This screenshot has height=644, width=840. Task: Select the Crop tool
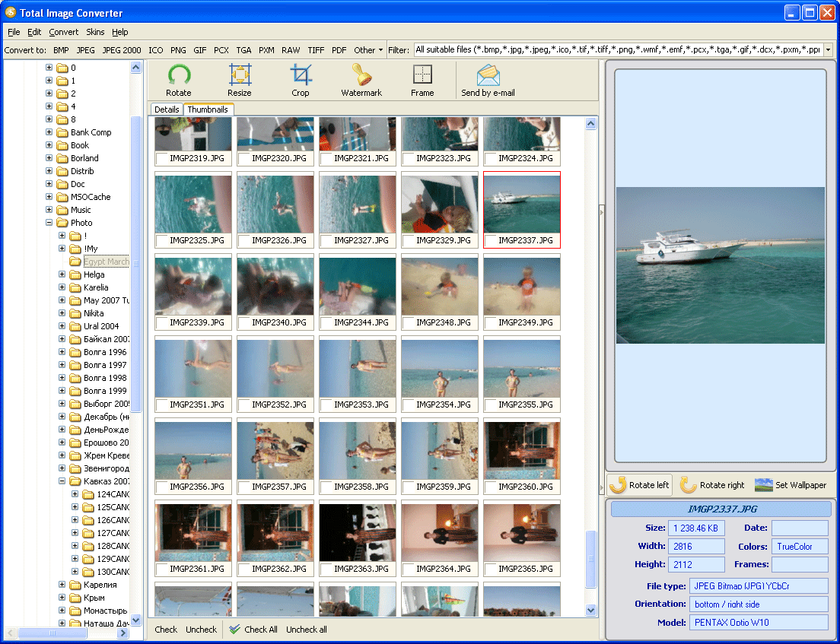click(x=301, y=75)
